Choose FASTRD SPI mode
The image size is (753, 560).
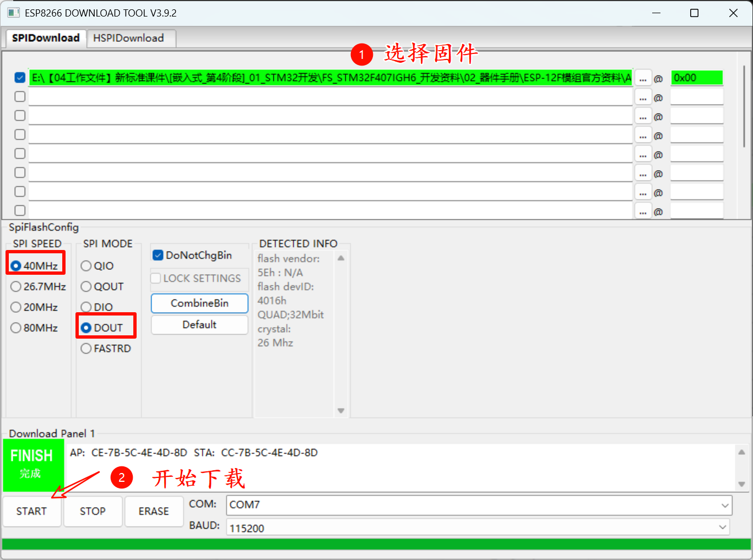point(106,349)
